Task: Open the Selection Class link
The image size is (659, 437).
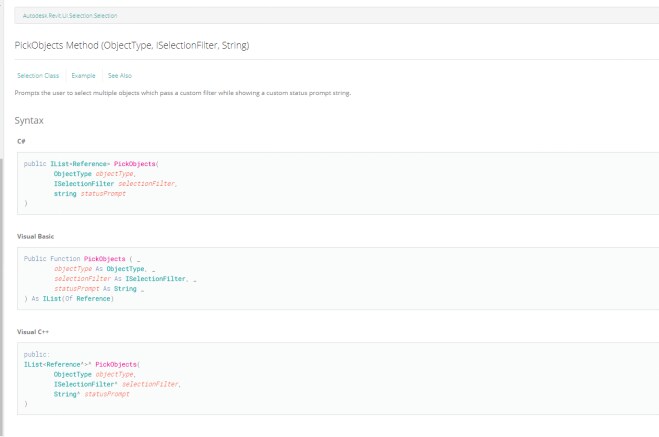Action: click(35, 75)
